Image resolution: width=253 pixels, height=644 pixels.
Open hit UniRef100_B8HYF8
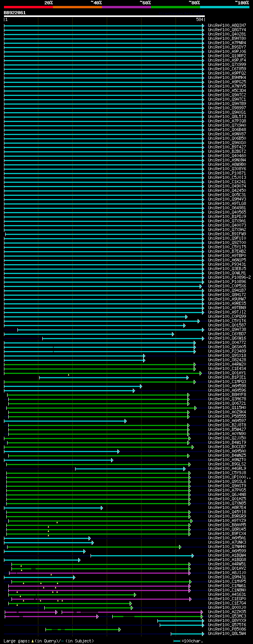click(x=227, y=394)
